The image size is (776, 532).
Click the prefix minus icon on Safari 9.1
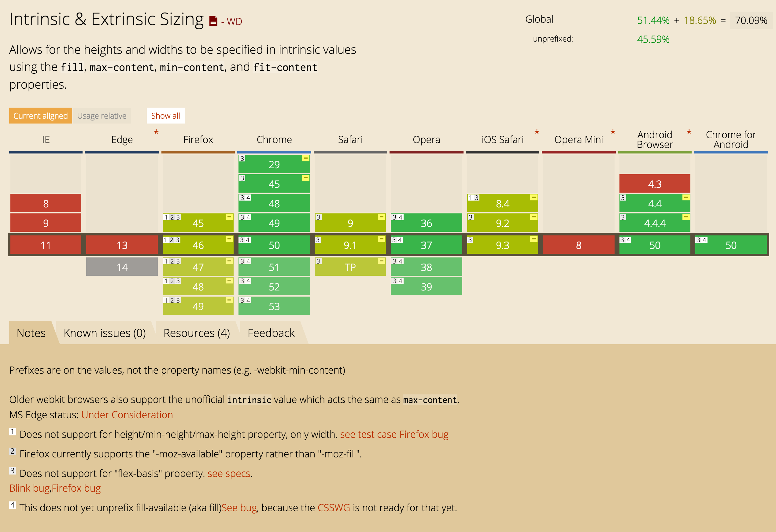(381, 239)
